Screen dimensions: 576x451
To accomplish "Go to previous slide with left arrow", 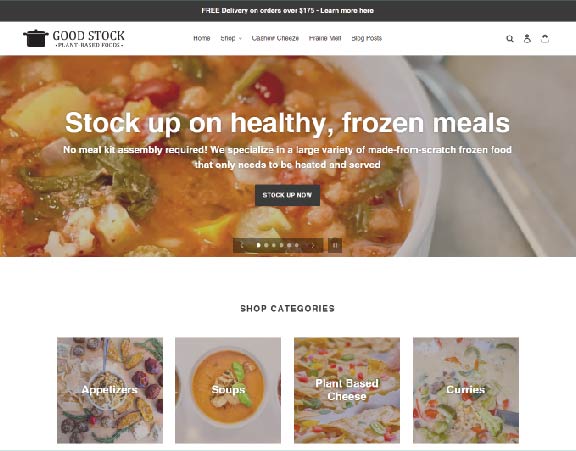I will pos(242,245).
